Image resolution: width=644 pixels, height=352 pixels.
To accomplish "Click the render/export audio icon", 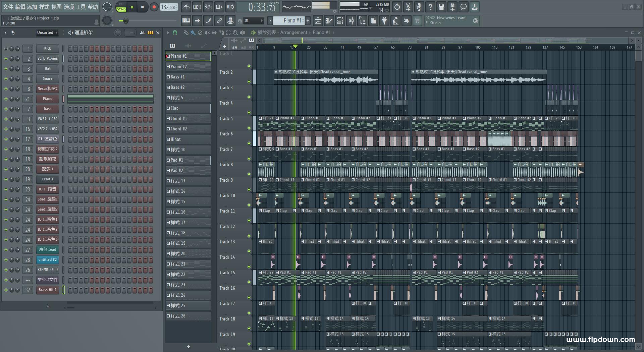I will [452, 7].
